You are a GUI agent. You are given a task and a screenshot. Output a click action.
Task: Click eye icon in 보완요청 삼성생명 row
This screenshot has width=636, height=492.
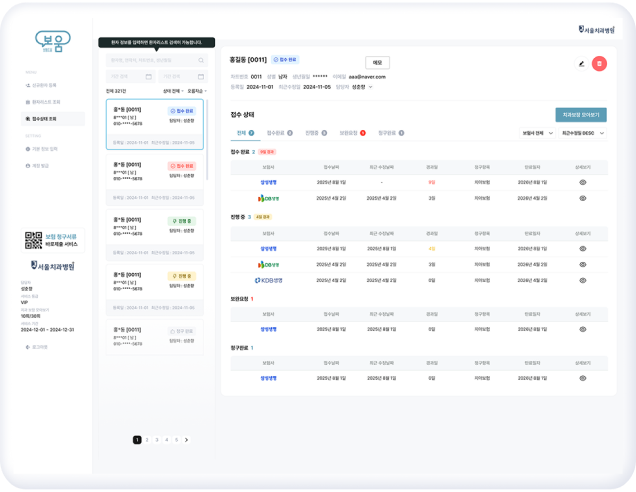click(582, 328)
